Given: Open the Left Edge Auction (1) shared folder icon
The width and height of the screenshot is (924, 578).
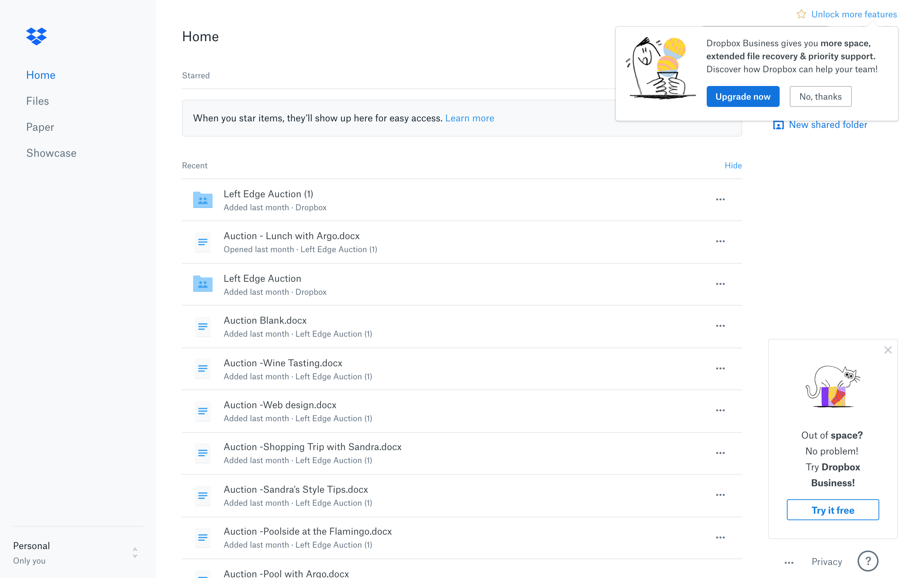Looking at the screenshot, I should tap(203, 199).
